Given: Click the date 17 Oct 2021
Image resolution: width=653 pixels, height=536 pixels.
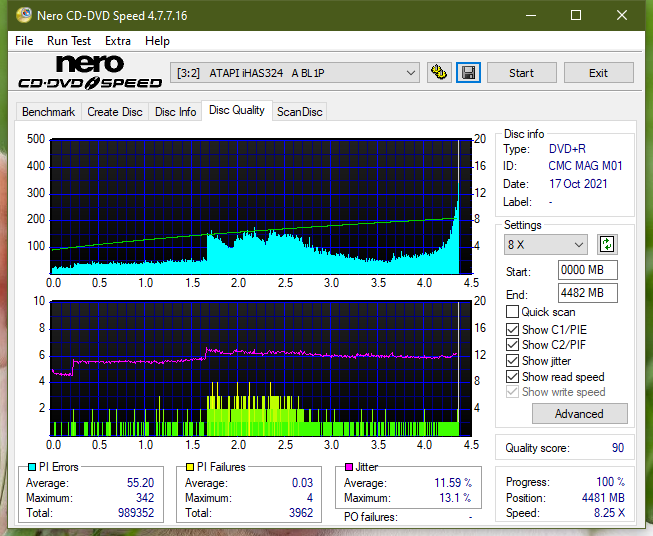Looking at the screenshot, I should point(578,184).
